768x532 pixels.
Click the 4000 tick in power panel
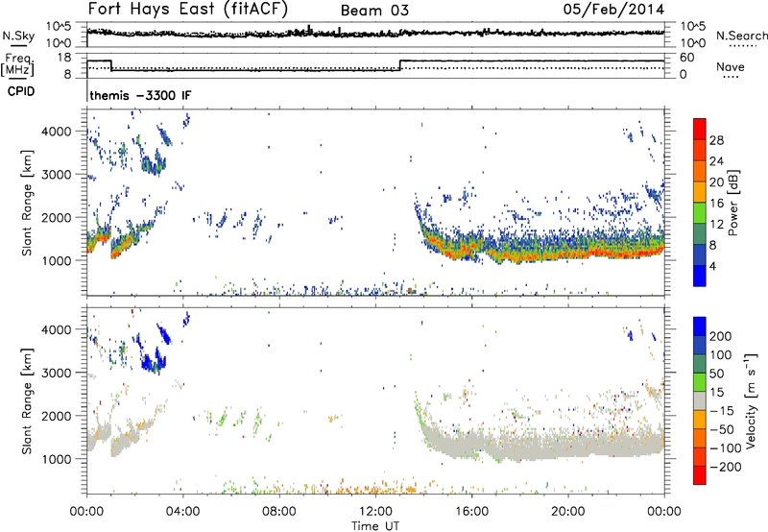click(57, 132)
